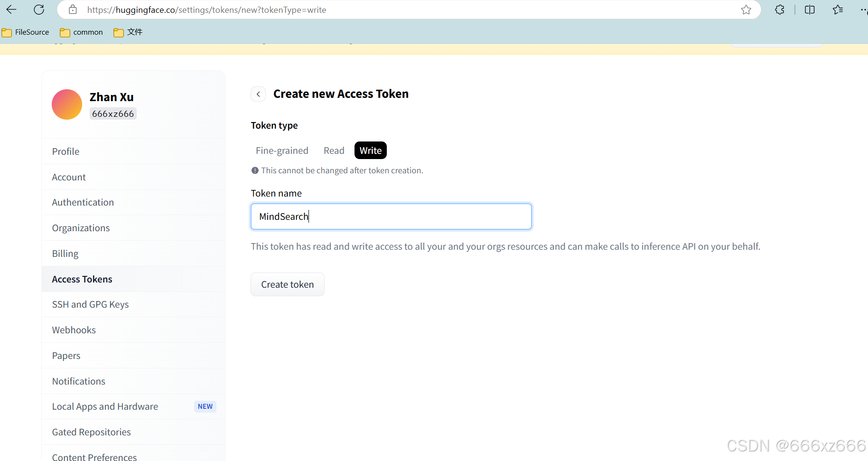Toggle split screen view icon
Screen dimensions: 868x461
coord(810,9)
